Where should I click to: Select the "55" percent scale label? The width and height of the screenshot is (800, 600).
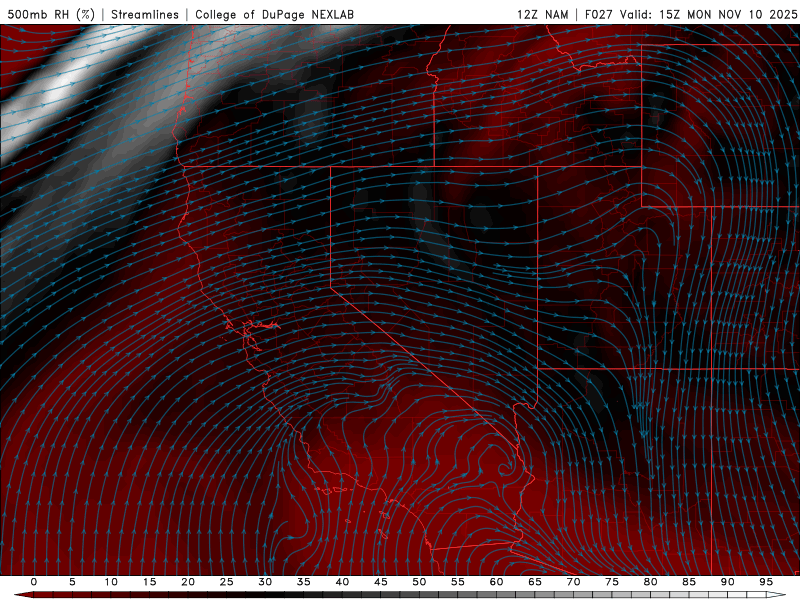coord(458,582)
